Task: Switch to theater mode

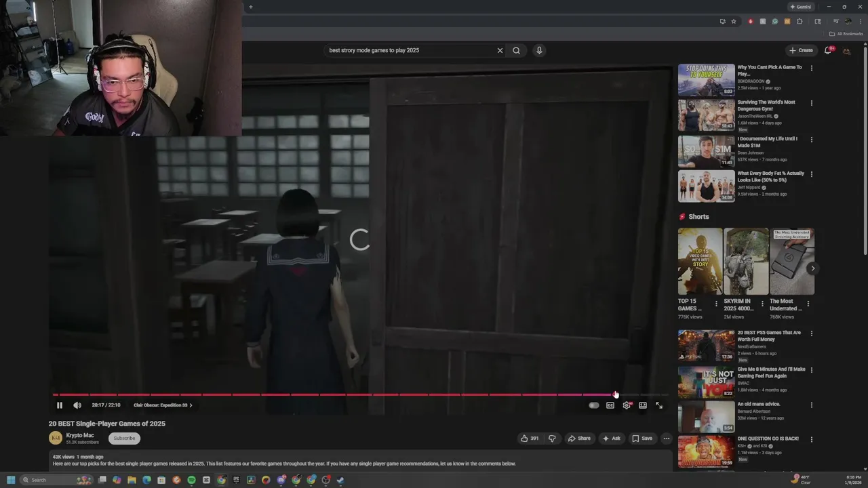Action: coord(643,405)
